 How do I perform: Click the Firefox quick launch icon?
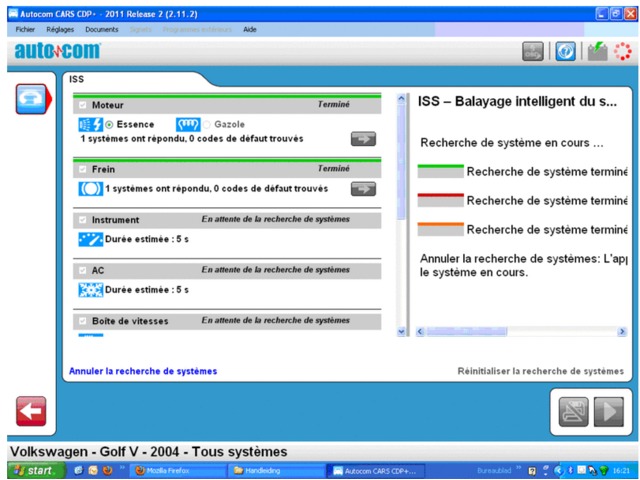coord(108,471)
